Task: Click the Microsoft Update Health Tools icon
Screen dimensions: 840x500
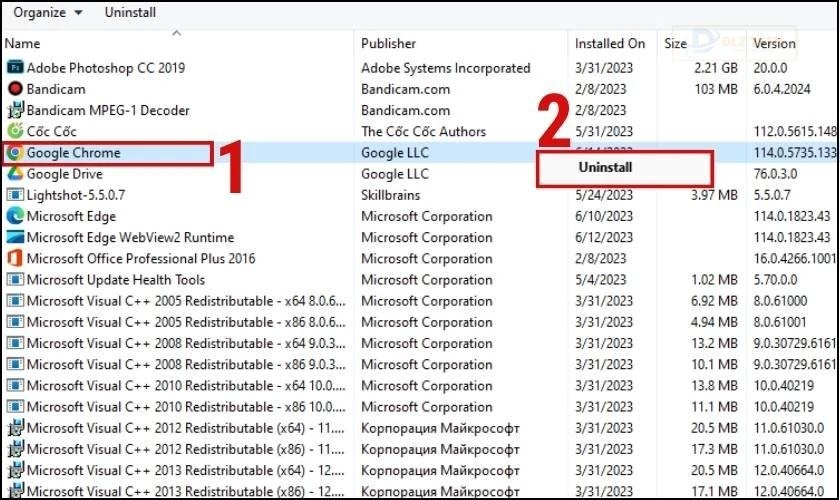Action: click(15, 280)
